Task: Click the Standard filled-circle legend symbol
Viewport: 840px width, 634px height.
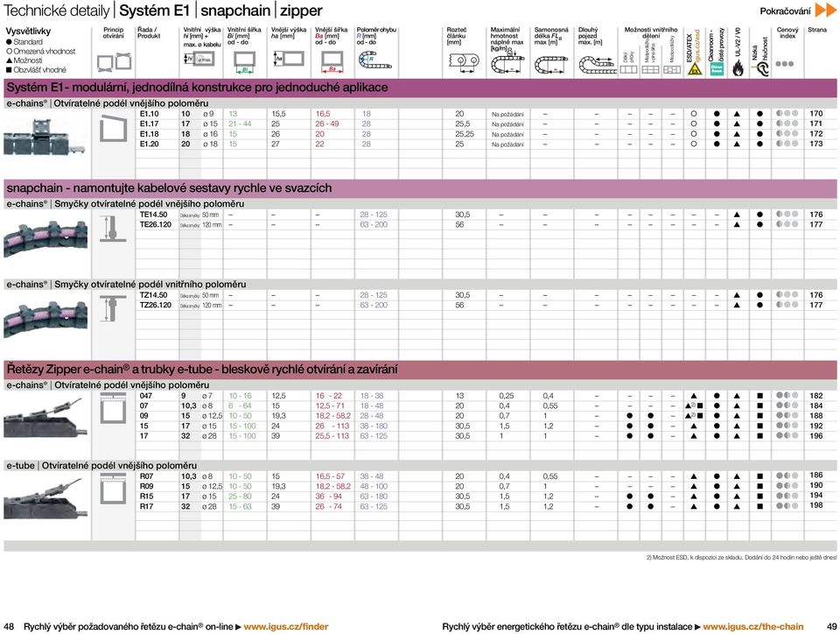Action: click(9, 42)
